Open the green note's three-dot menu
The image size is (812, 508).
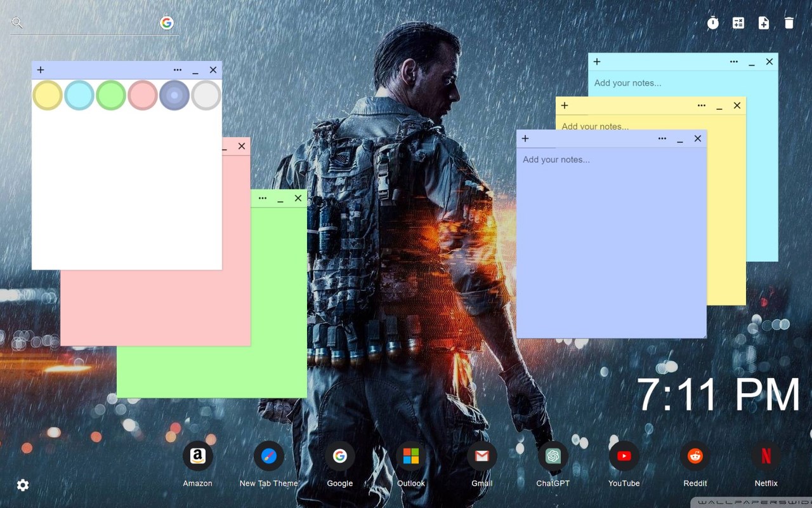(263, 198)
